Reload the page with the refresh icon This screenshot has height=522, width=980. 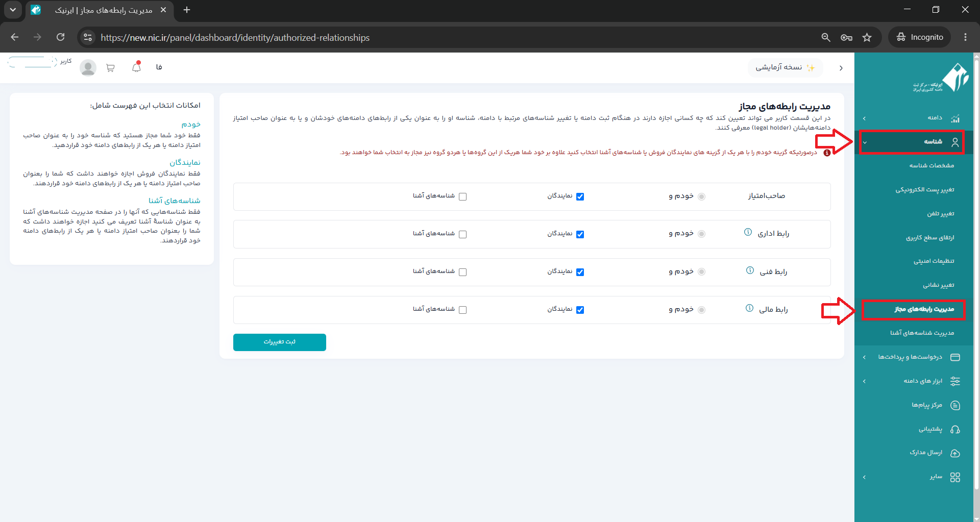pos(60,37)
